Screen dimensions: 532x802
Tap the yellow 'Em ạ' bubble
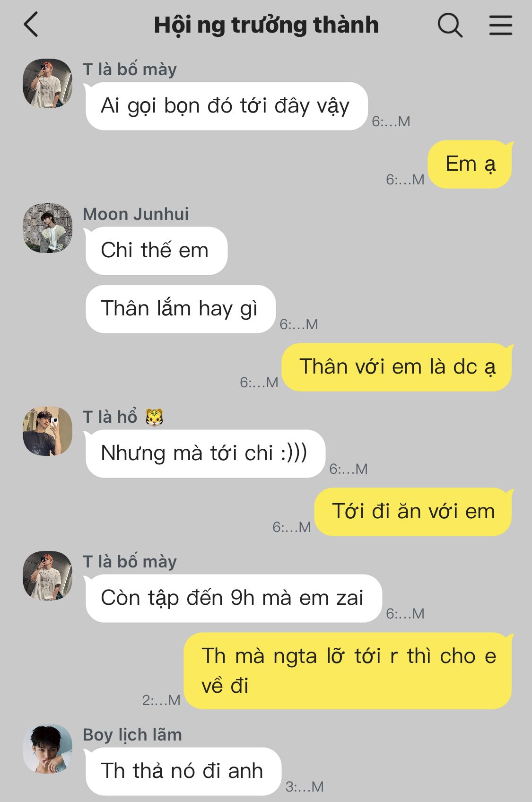point(470,164)
